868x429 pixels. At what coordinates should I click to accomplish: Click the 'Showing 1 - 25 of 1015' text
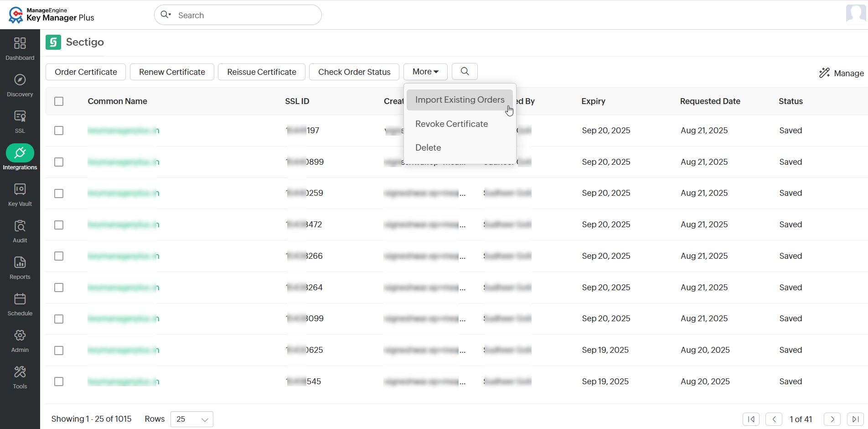click(91, 419)
